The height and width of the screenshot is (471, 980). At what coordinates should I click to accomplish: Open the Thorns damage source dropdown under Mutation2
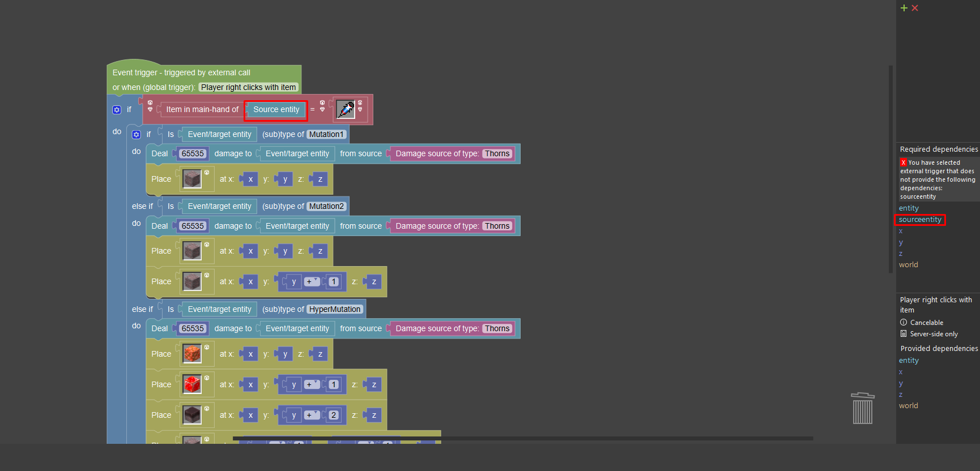coord(497,226)
